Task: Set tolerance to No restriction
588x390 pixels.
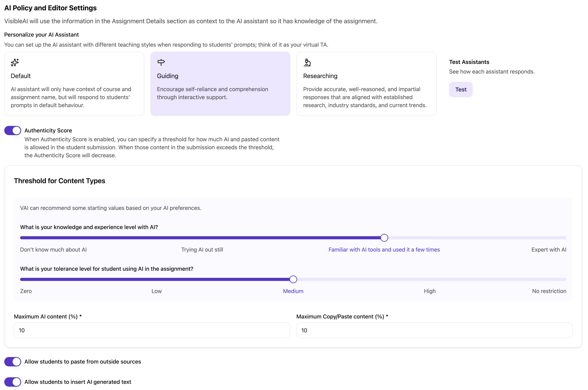Action: pyautogui.click(x=549, y=291)
